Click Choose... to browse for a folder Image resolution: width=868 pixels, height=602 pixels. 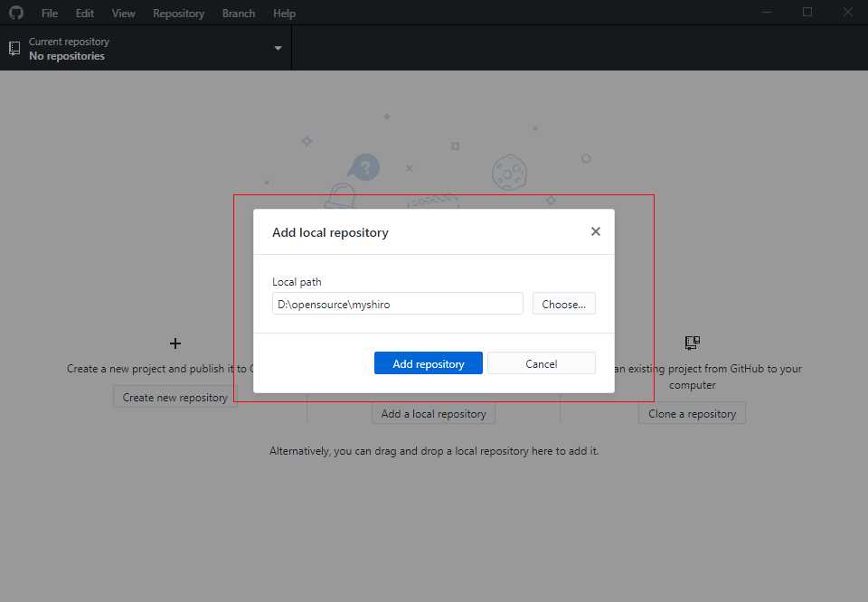tap(563, 304)
